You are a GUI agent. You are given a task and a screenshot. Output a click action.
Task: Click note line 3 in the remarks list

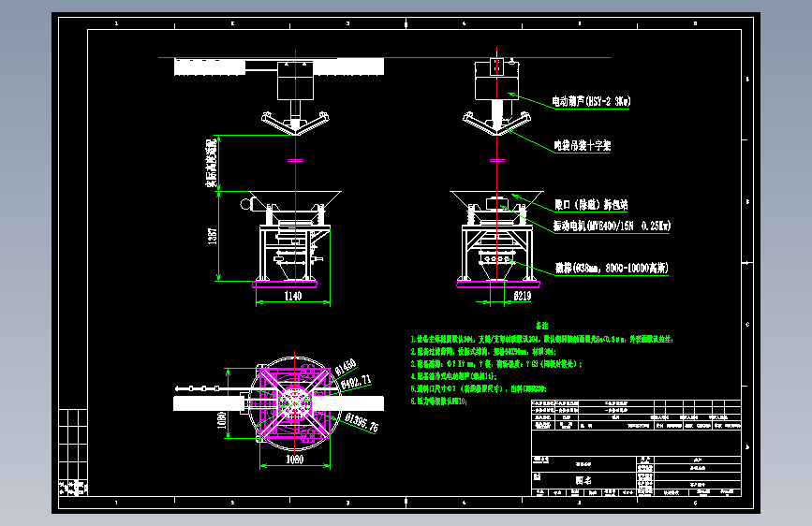496,364
